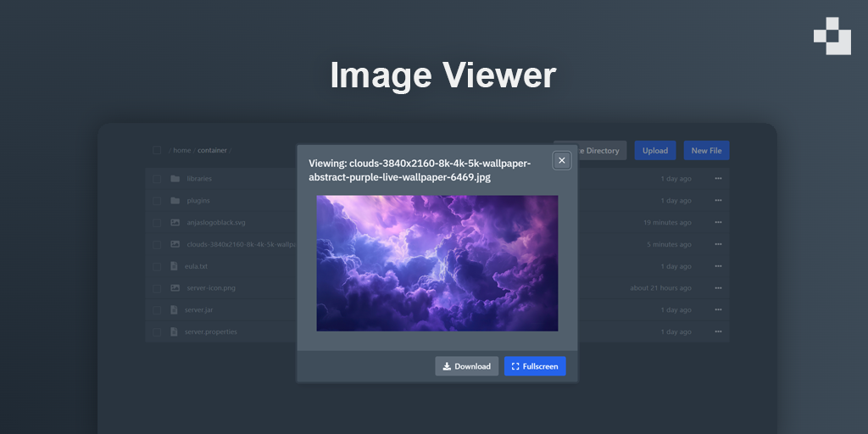
Task: Click the file icon of server.properties
Action: point(174,331)
